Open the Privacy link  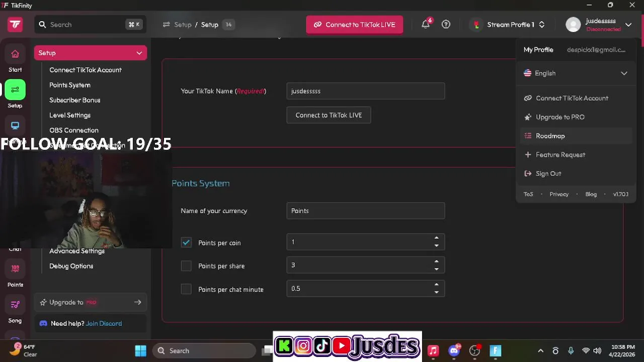[x=559, y=194]
